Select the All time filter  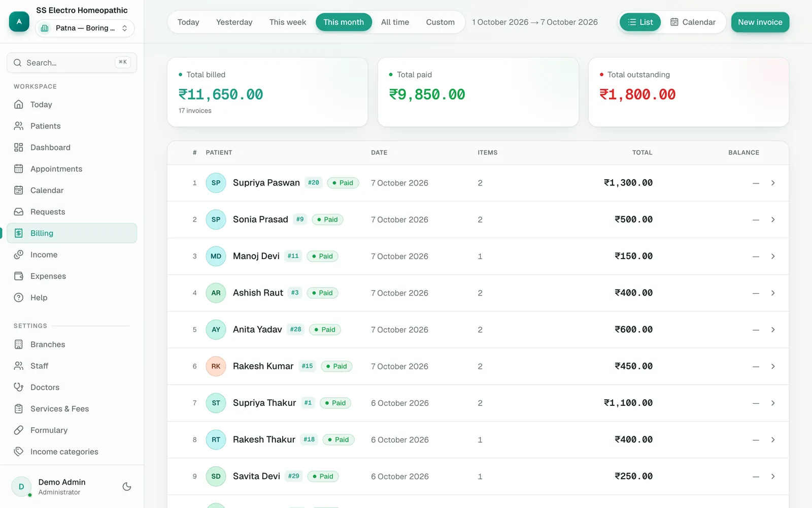[x=395, y=22]
